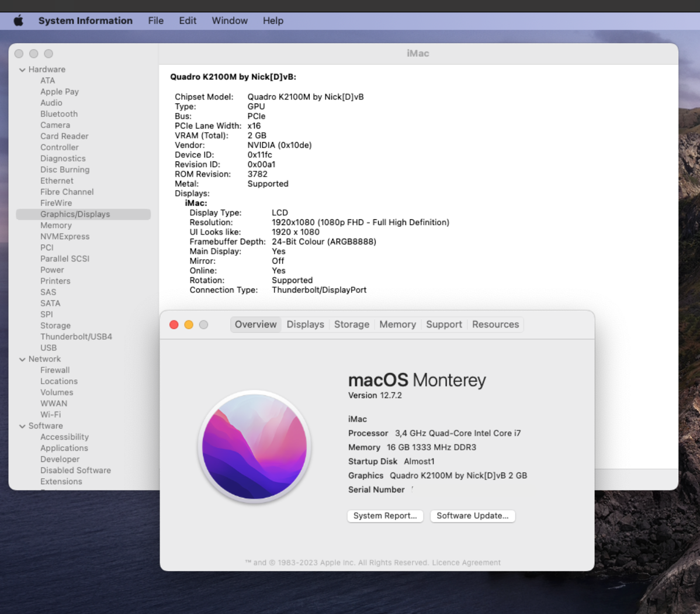Click the Device ID value 0x11fc

point(260,155)
